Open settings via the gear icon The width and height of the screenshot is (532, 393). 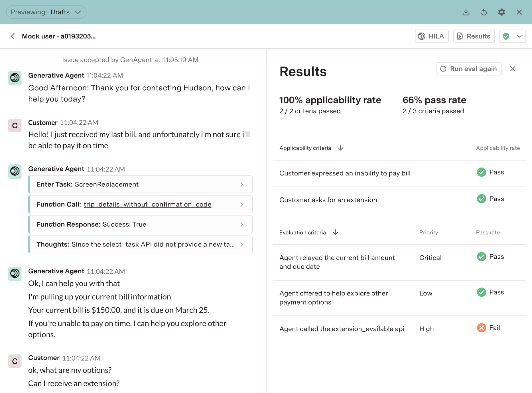tap(501, 12)
